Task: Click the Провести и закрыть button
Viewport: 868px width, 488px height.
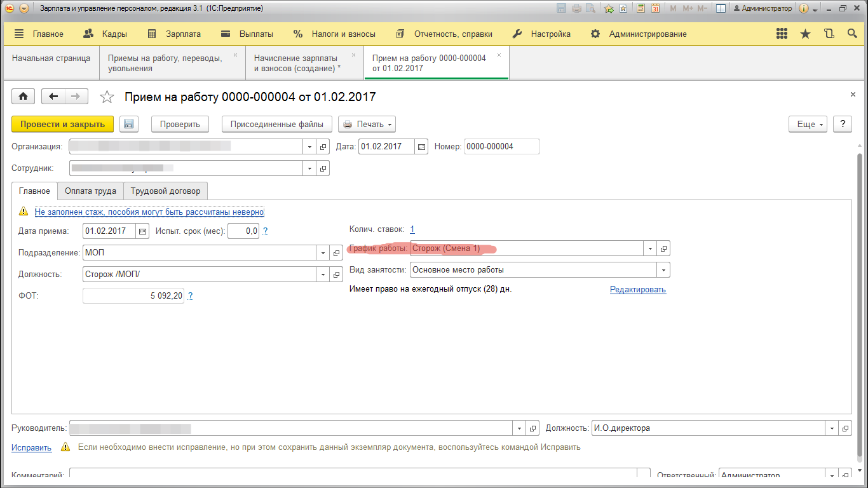Action: 62,124
